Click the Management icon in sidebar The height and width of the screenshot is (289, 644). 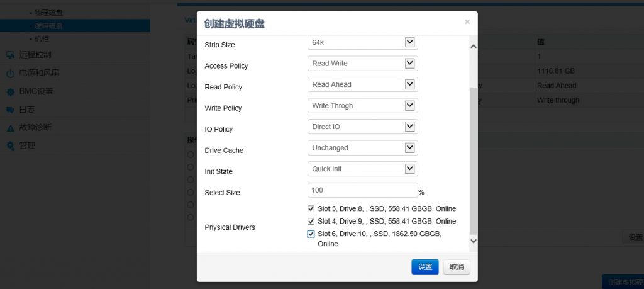pyautogui.click(x=10, y=146)
